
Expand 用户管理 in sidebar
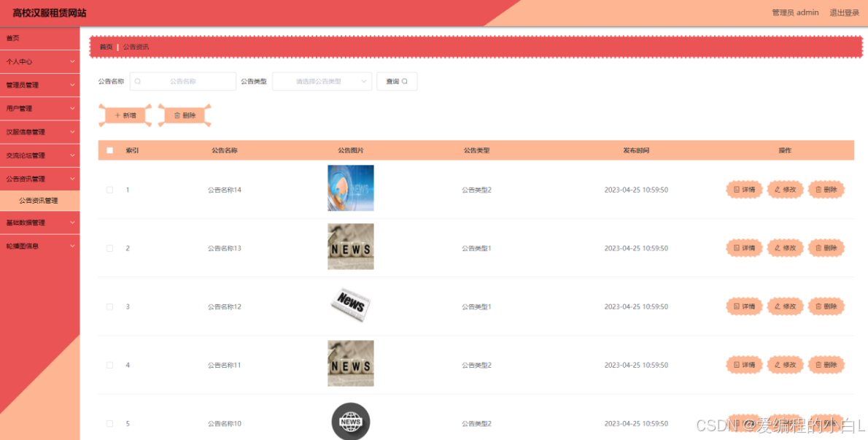(40, 109)
